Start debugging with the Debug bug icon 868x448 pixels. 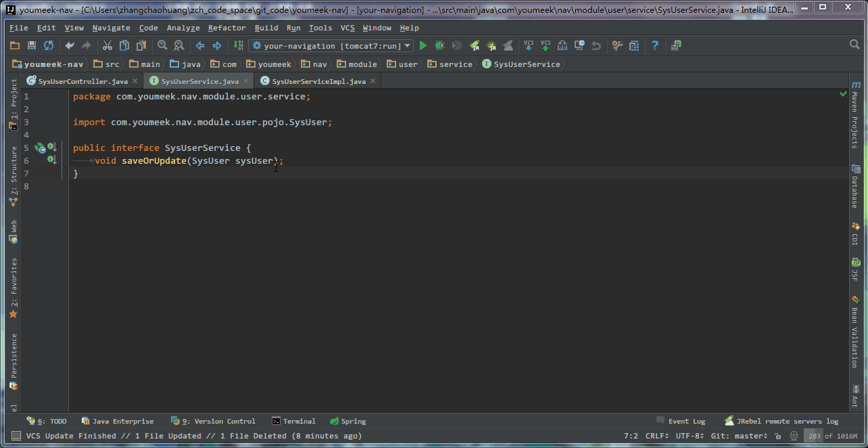(x=439, y=45)
